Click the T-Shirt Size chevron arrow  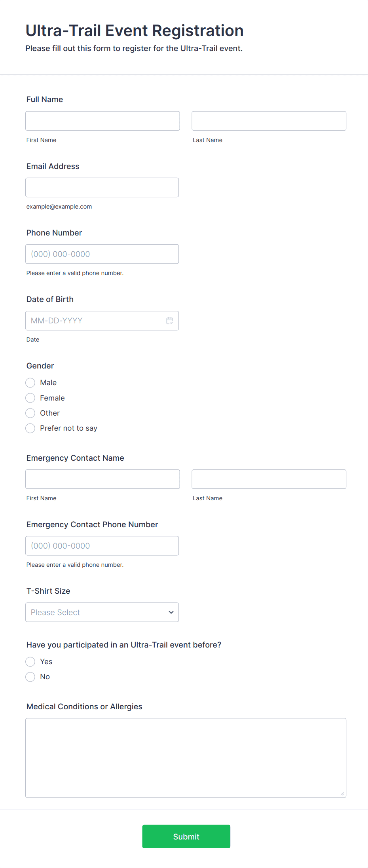[x=171, y=612]
